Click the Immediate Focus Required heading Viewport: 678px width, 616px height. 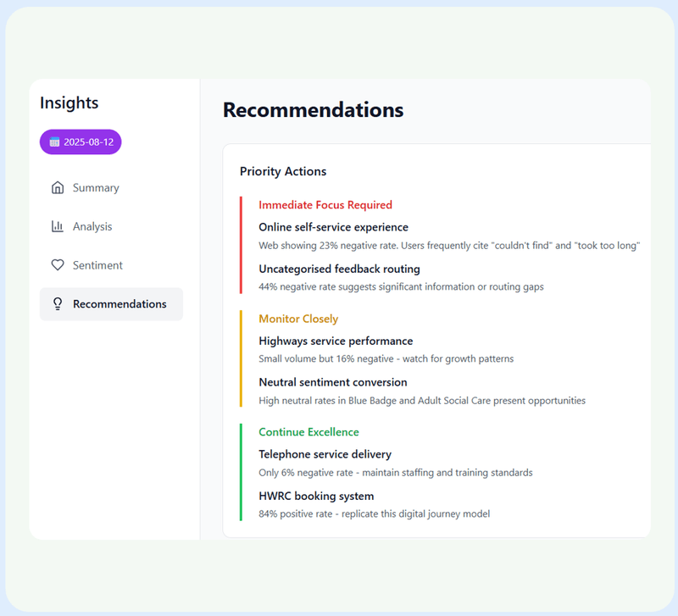[x=326, y=205]
